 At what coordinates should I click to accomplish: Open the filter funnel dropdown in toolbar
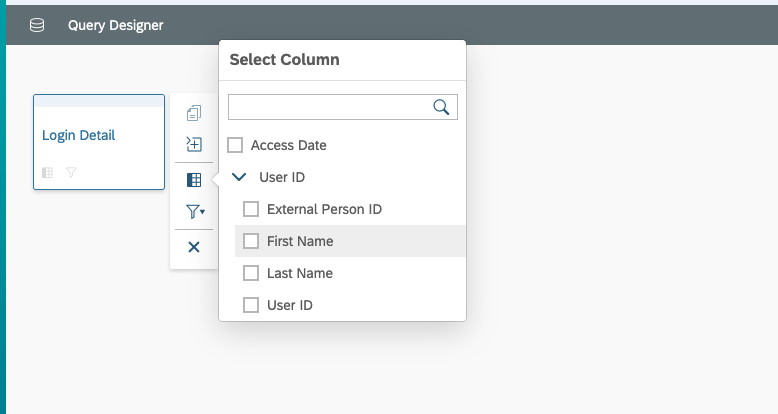[x=195, y=212]
